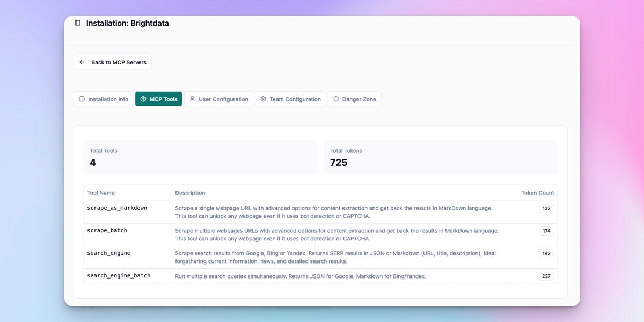Click the 192 token count badge
Screen dimensions: 644x322
pos(546,253)
